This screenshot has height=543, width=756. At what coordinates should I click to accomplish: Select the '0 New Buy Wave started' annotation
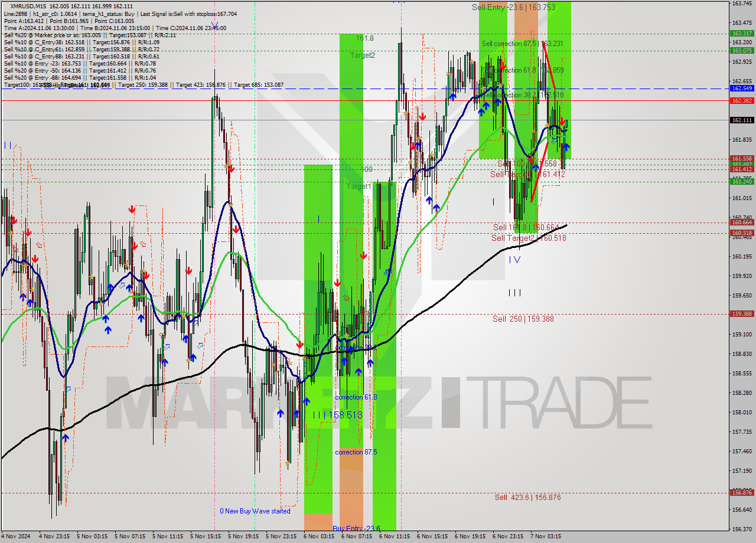coord(255,511)
